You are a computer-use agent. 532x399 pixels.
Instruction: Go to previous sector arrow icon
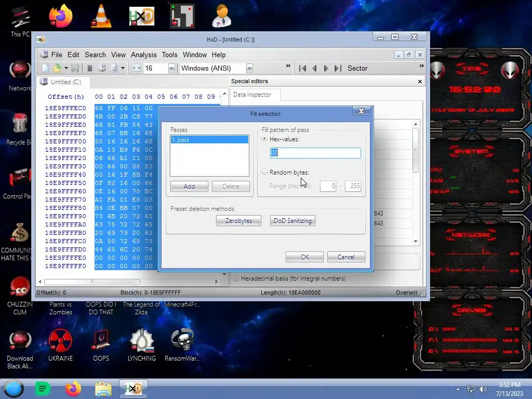pos(314,68)
